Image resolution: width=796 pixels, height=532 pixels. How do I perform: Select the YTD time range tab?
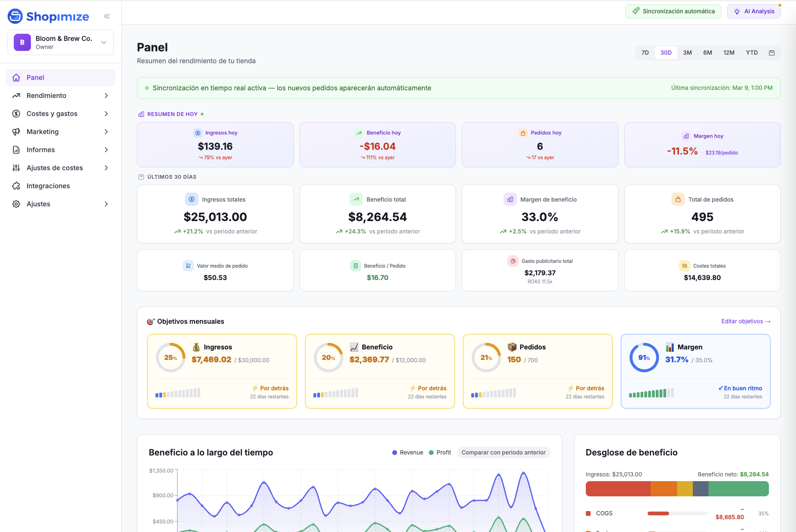752,53
